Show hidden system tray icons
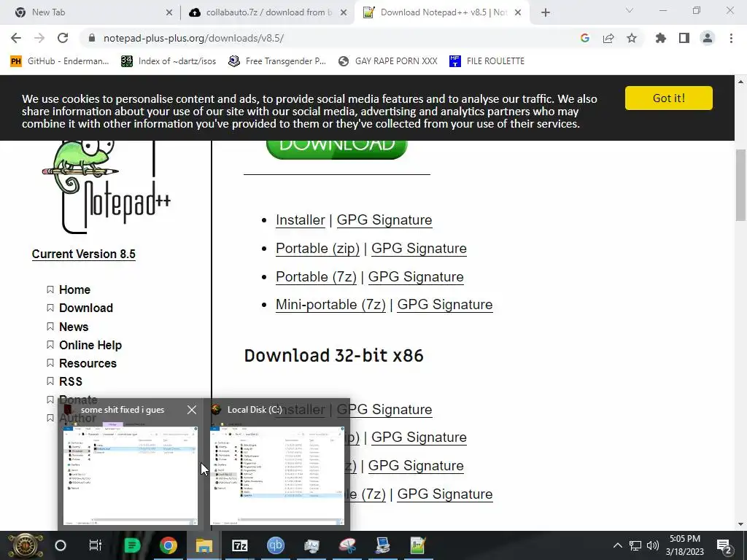Screen dimensions: 747x560 (x=617, y=545)
